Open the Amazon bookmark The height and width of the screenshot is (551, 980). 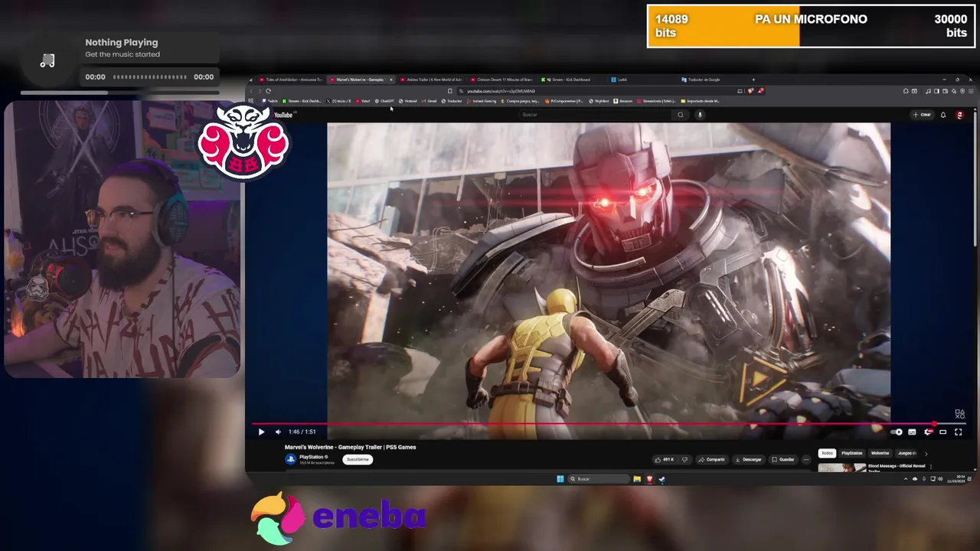tap(623, 101)
